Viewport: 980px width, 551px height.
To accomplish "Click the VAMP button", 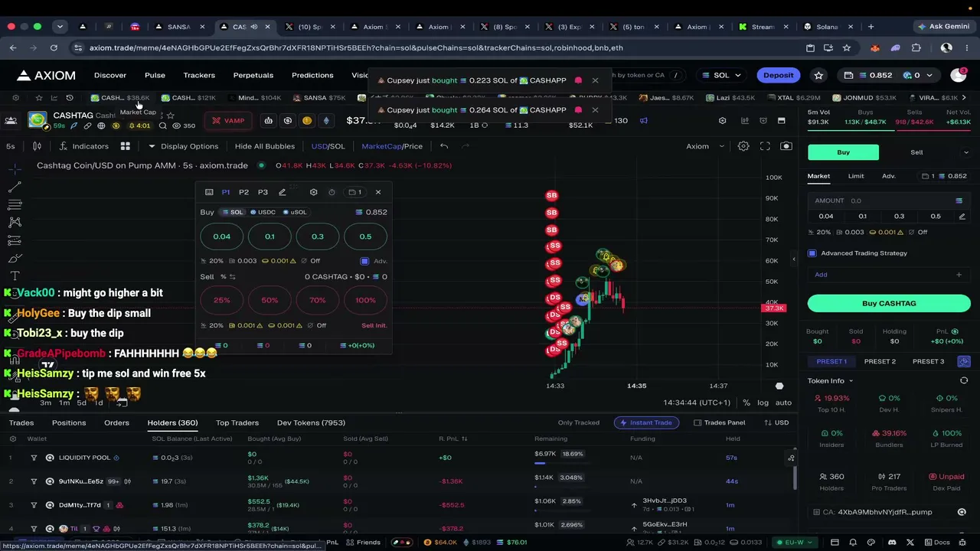I will point(228,120).
